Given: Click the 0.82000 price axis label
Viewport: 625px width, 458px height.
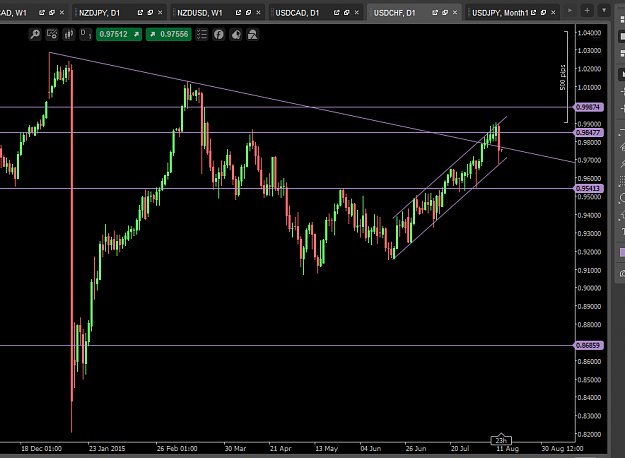Looking at the screenshot, I should click(x=589, y=434).
